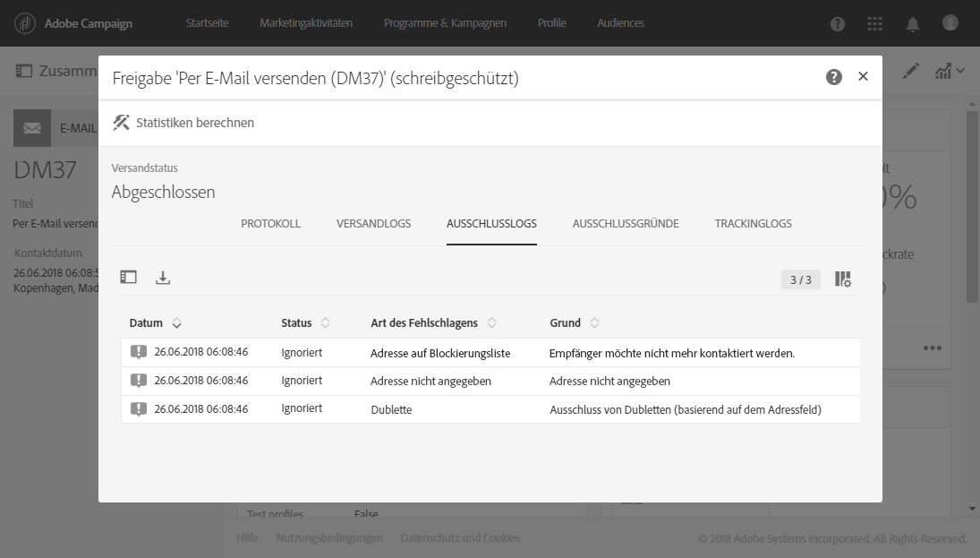Click the Statistiken berechnen tools icon

[x=121, y=123]
